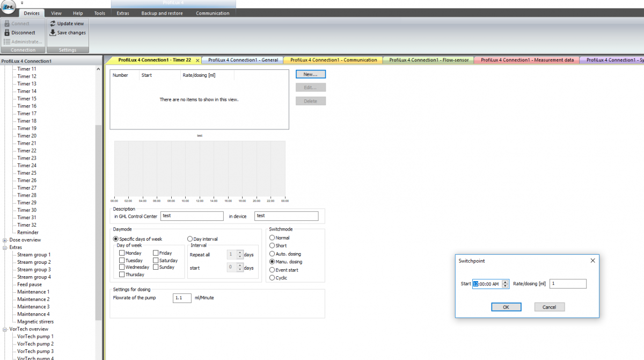Image resolution: width=644 pixels, height=360 pixels.
Task: Open the View ribbon tab
Action: [x=56, y=13]
